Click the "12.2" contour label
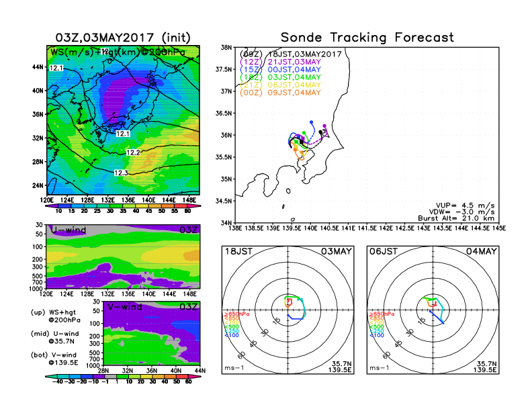The width and height of the screenshot is (532, 411). (133, 152)
